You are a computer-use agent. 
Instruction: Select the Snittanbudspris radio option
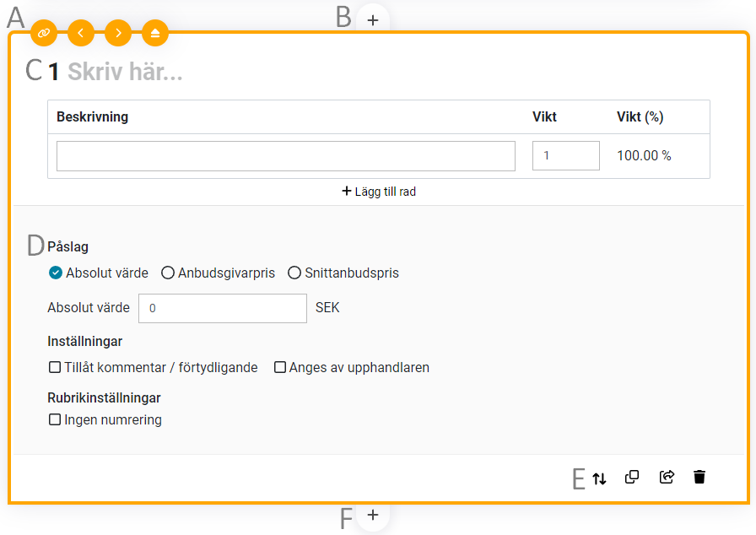point(294,273)
